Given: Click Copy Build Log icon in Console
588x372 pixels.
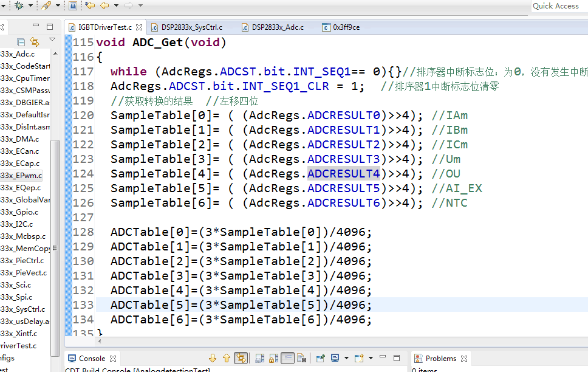Looking at the screenshot, I should point(259,358).
